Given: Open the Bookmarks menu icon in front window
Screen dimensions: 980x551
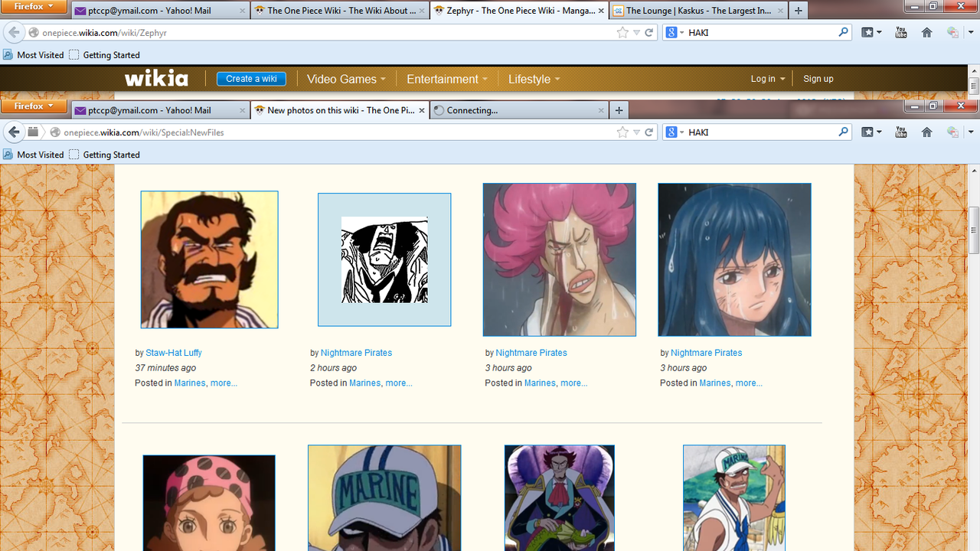Looking at the screenshot, I should [x=871, y=132].
